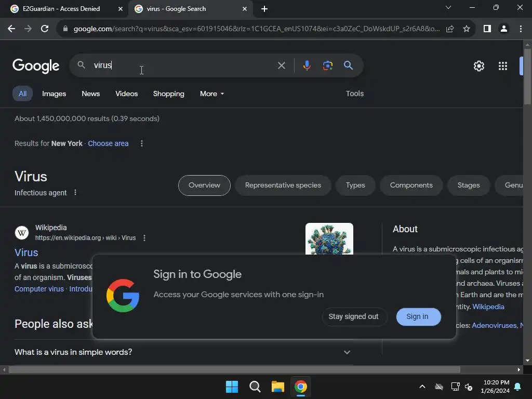The width and height of the screenshot is (532, 399).
Task: Select the Videos search tab
Action: tap(127, 94)
